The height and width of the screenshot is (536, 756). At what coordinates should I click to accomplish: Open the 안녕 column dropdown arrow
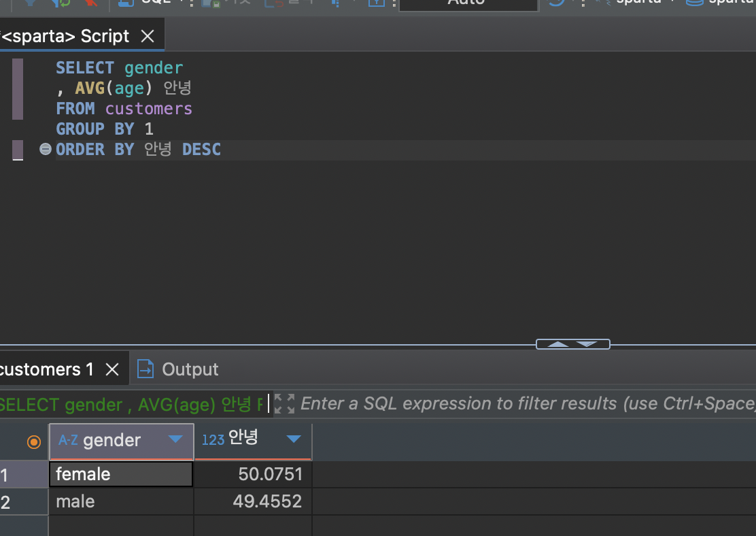pos(294,439)
